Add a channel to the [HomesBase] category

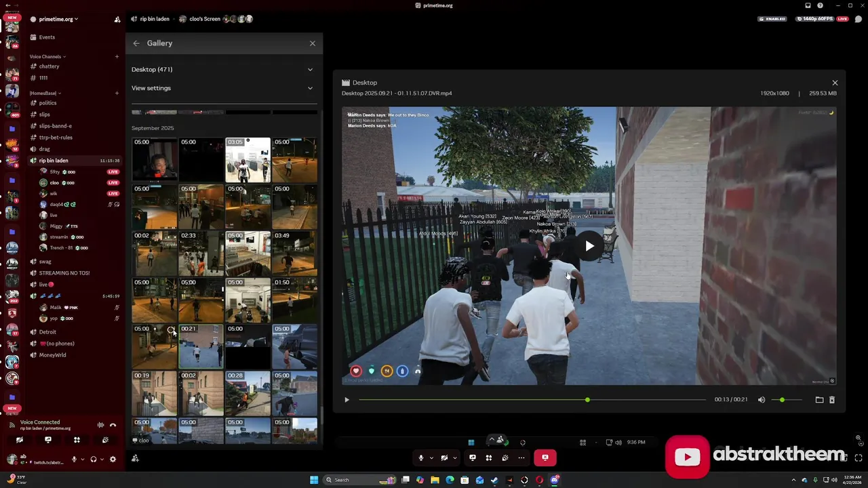click(x=117, y=93)
